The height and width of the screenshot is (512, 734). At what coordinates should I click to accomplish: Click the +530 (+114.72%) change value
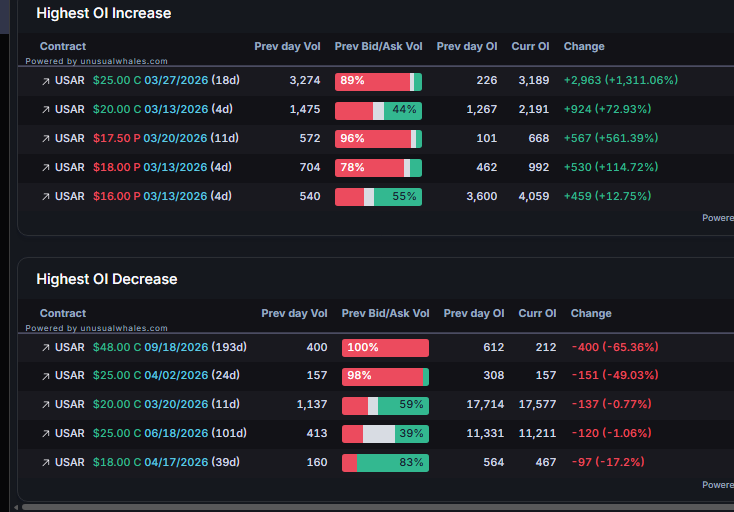point(611,167)
